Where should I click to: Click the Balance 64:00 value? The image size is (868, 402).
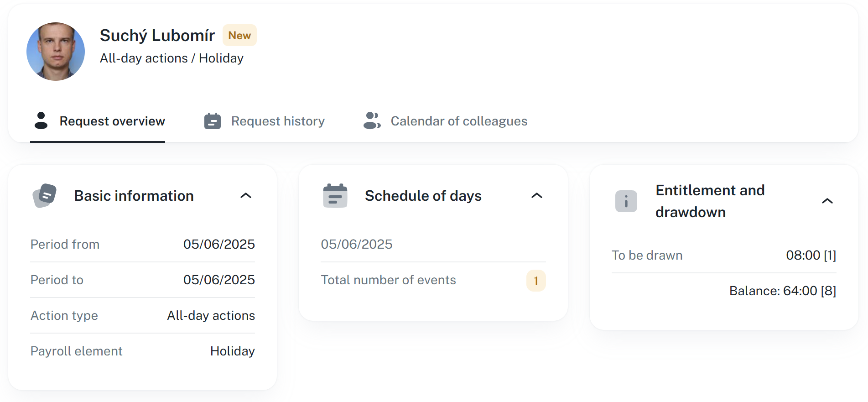click(x=782, y=291)
